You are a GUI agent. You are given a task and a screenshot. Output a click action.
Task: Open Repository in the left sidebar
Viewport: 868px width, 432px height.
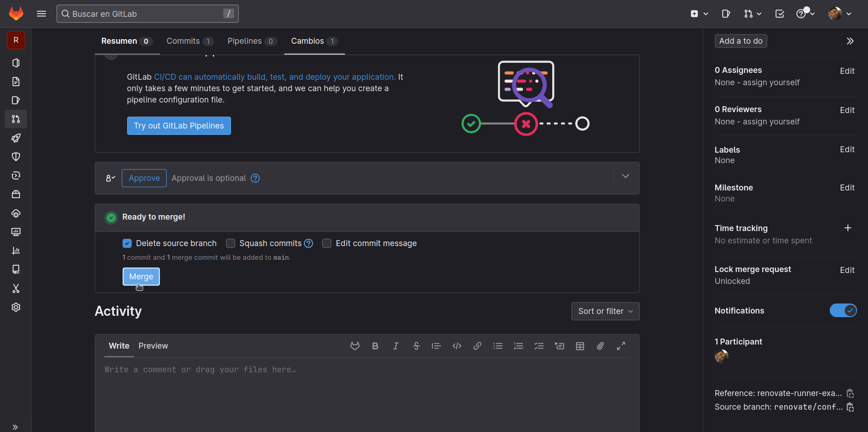16,82
